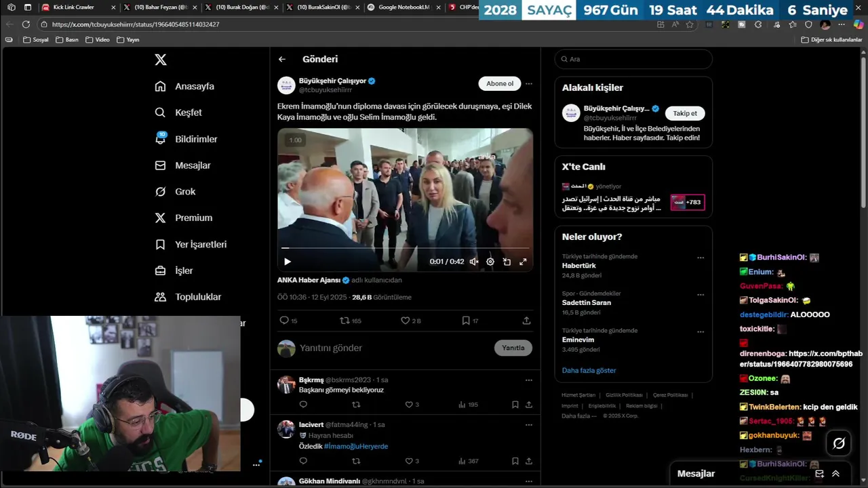Click the Ara search box
Image resolution: width=868 pixels, height=488 pixels.
[633, 59]
